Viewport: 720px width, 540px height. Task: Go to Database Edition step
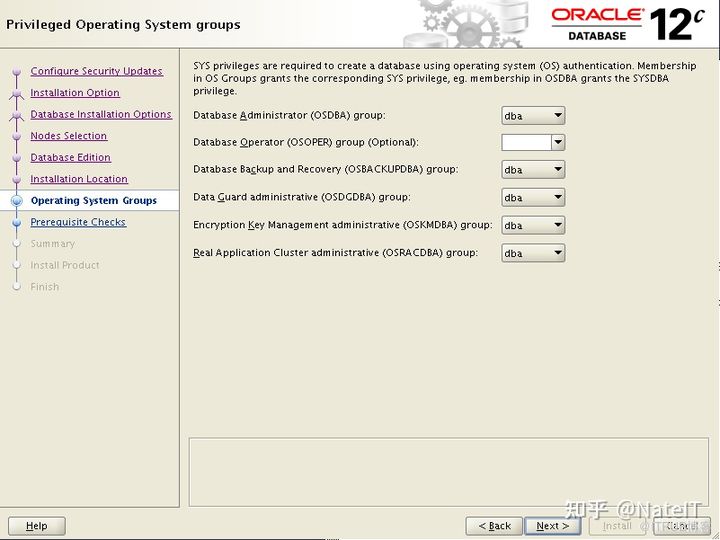[x=70, y=158]
